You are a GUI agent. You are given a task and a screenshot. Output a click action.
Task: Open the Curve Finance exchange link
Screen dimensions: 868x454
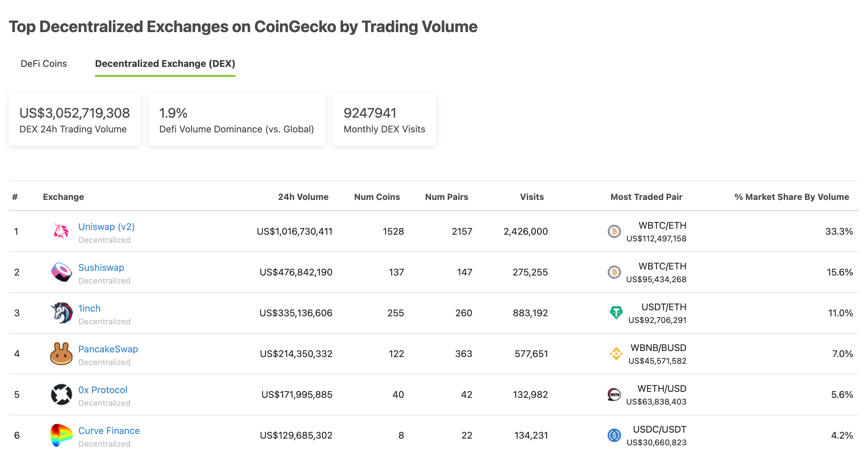pos(109,430)
